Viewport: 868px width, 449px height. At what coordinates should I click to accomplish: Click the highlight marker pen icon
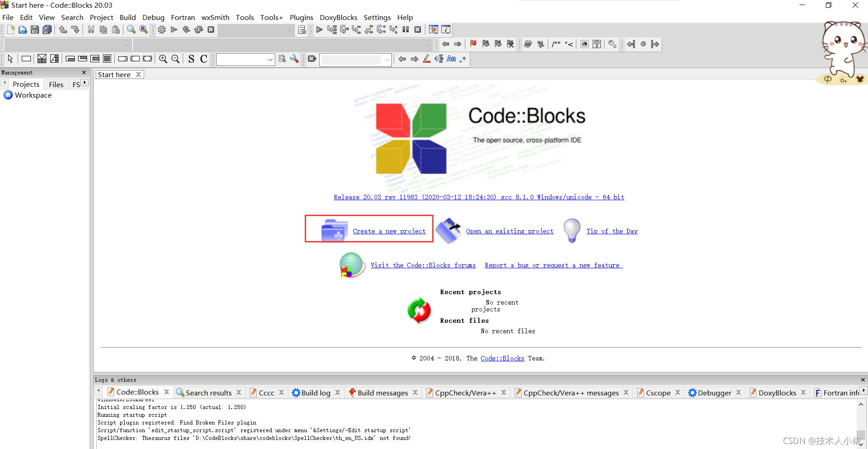pyautogui.click(x=427, y=59)
